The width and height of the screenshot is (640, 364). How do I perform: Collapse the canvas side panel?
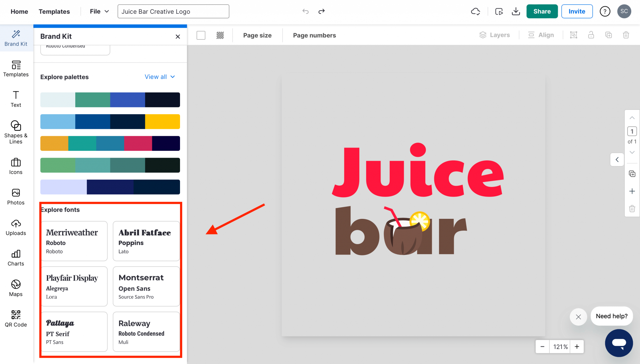pos(617,160)
